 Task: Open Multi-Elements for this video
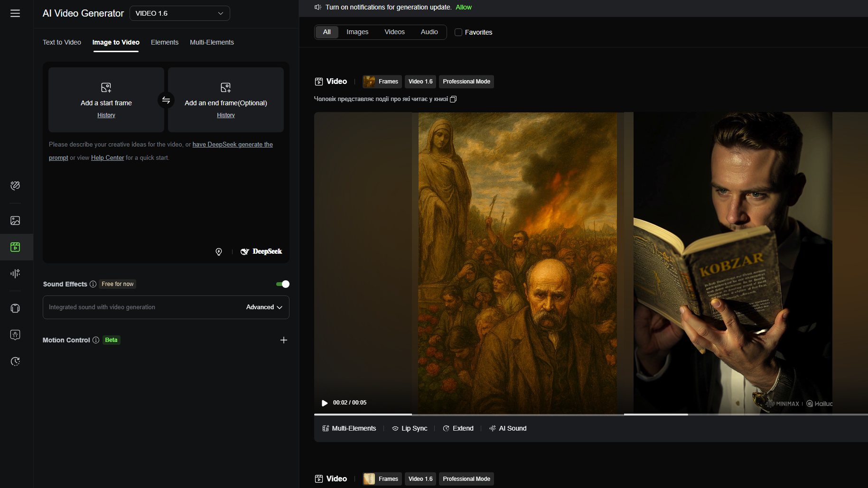349,428
